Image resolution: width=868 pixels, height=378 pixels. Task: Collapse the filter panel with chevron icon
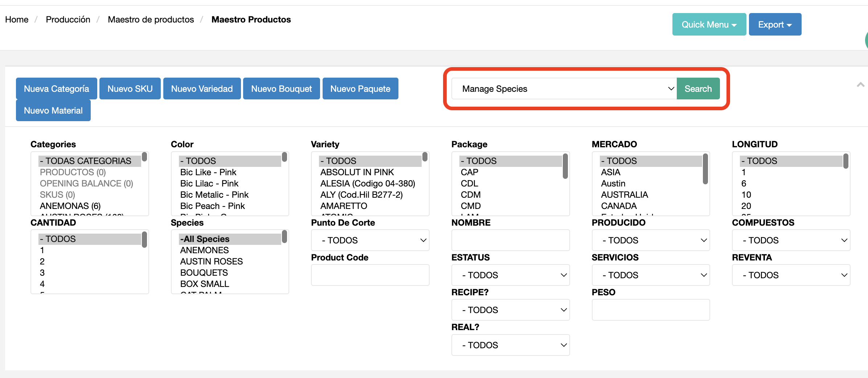tap(860, 85)
